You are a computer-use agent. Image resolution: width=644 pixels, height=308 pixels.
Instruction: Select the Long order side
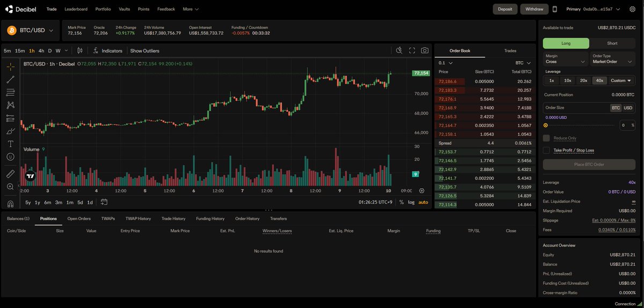(566, 44)
